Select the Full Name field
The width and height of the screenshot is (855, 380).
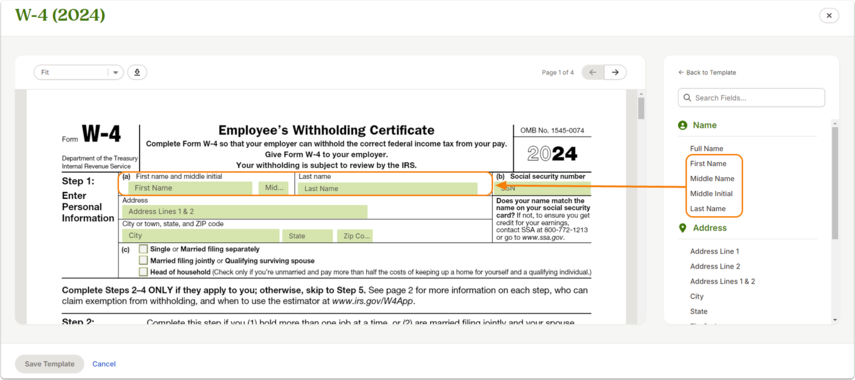(706, 148)
